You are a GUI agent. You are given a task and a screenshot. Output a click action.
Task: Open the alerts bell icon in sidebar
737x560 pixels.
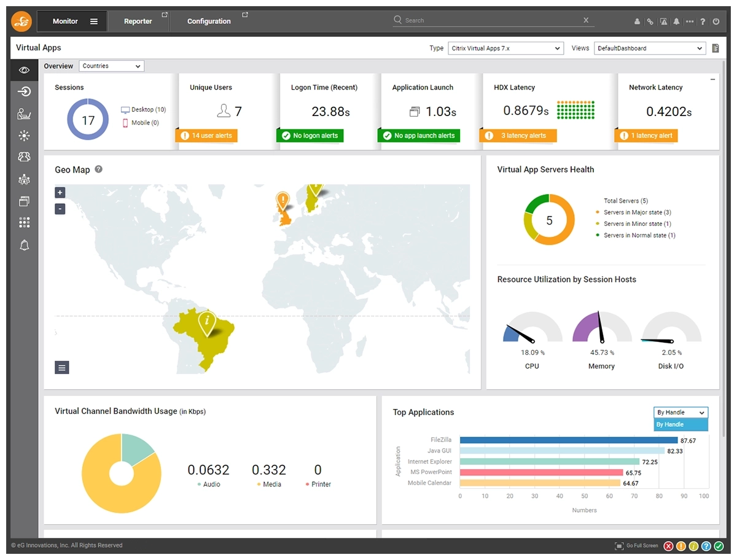point(24,245)
